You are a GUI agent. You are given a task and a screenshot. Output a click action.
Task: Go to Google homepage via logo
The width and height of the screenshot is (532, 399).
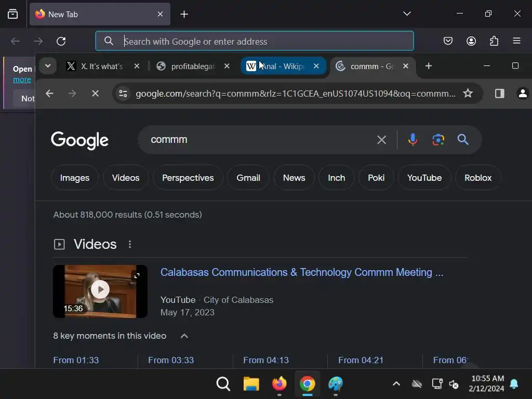[79, 140]
